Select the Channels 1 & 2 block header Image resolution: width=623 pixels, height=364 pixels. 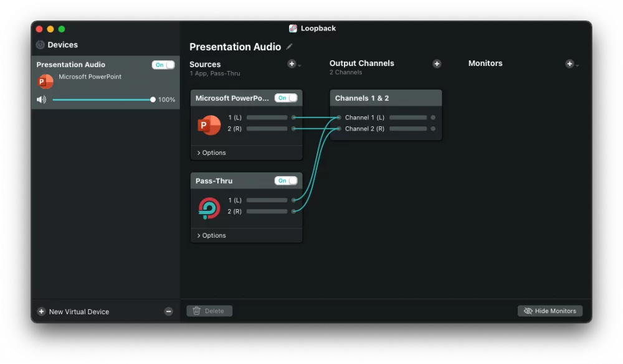pyautogui.click(x=386, y=98)
